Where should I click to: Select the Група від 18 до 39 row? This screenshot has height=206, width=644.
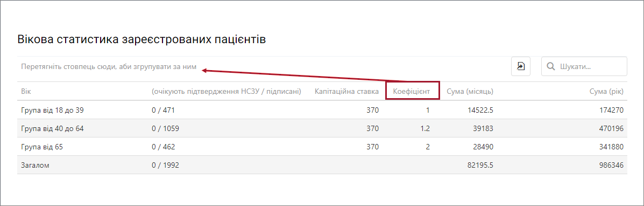(x=322, y=110)
